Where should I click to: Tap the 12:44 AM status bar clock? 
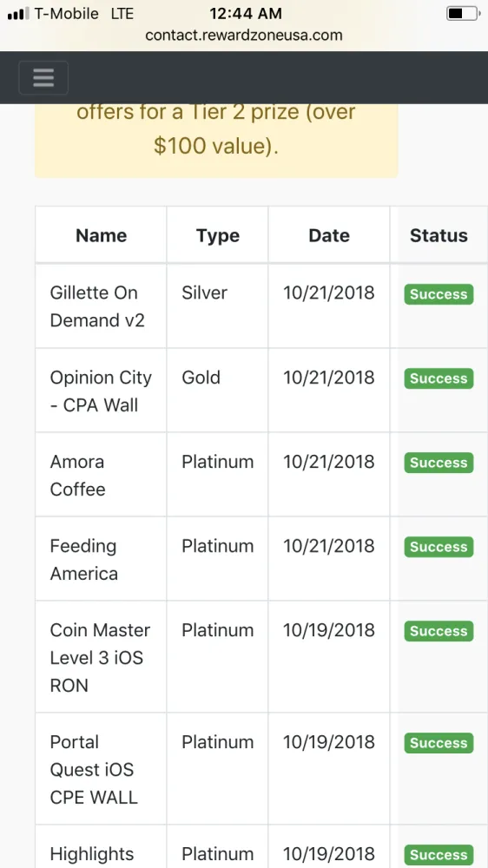tap(246, 13)
